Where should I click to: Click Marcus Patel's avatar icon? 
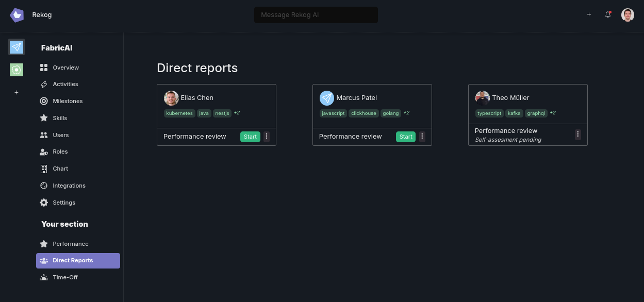327,98
